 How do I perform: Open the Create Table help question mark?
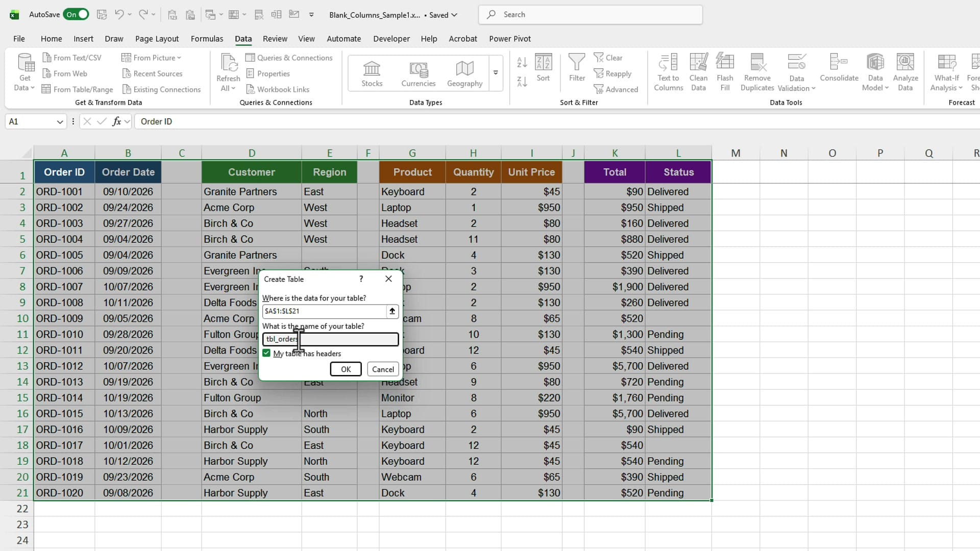pyautogui.click(x=361, y=279)
